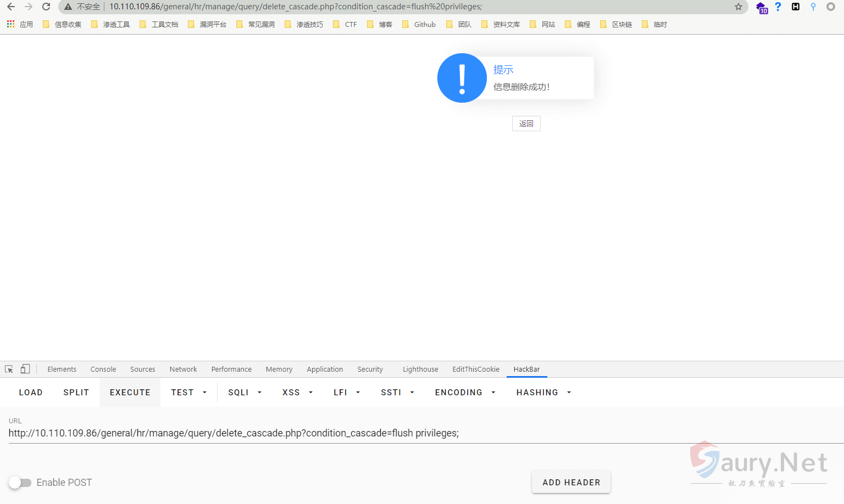This screenshot has height=504, width=844.
Task: Switch to the Network tab
Action: (x=183, y=369)
